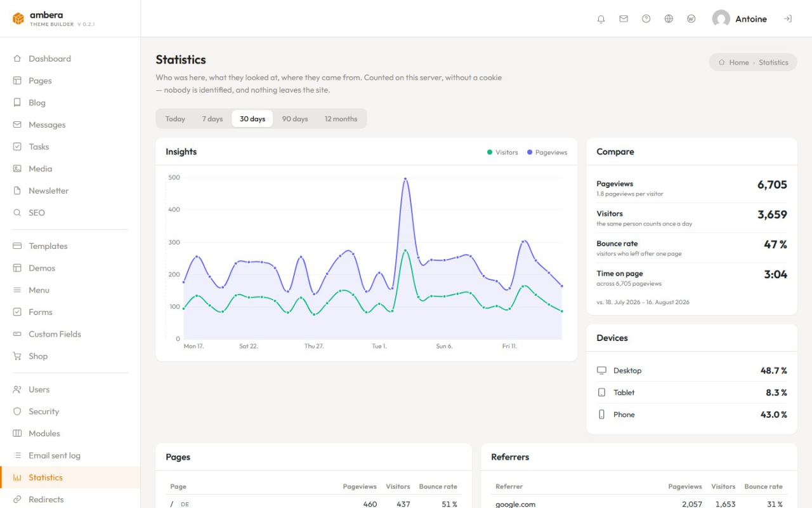
Task: Click Antoine's user avatar
Action: point(721,19)
